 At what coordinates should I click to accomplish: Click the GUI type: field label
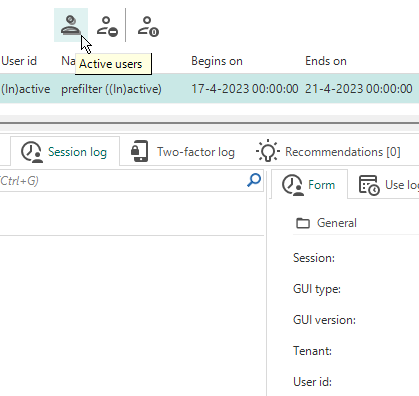point(317,289)
